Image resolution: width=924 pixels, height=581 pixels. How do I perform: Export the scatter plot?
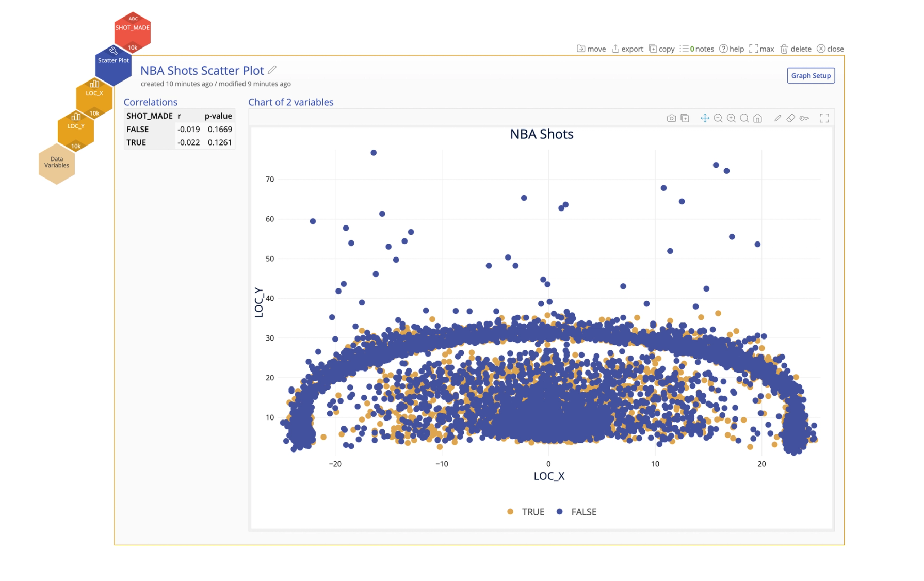627,49
